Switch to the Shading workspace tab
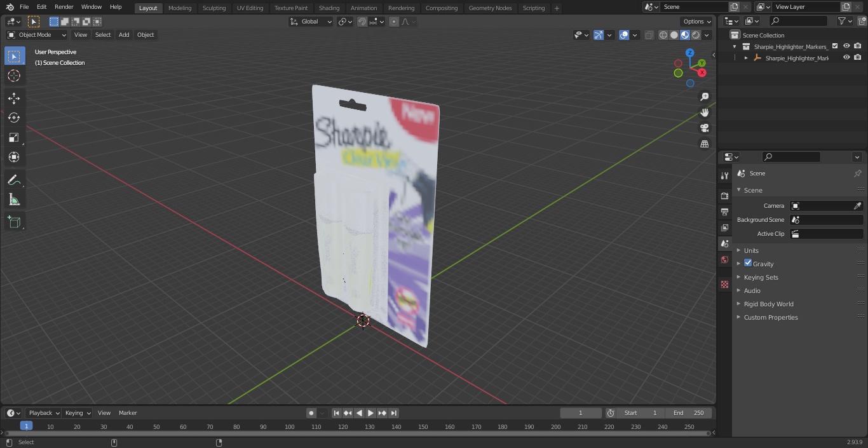Viewport: 868px width, 448px height. click(x=329, y=8)
